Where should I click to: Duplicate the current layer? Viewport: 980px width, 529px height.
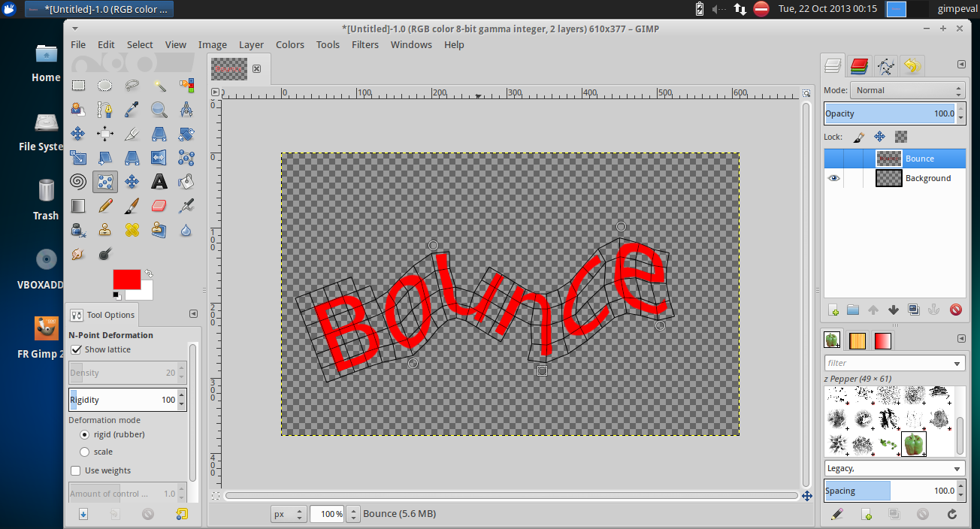point(914,310)
